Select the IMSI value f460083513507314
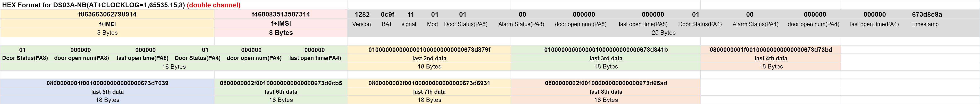Viewport: 980px width, 104px height. point(281,14)
